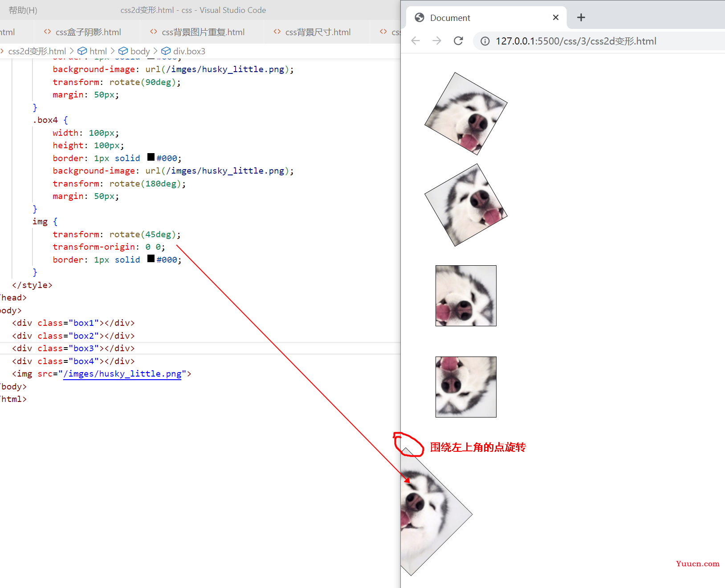Select the Document browser tab
This screenshot has height=588, width=725.
[x=486, y=18]
